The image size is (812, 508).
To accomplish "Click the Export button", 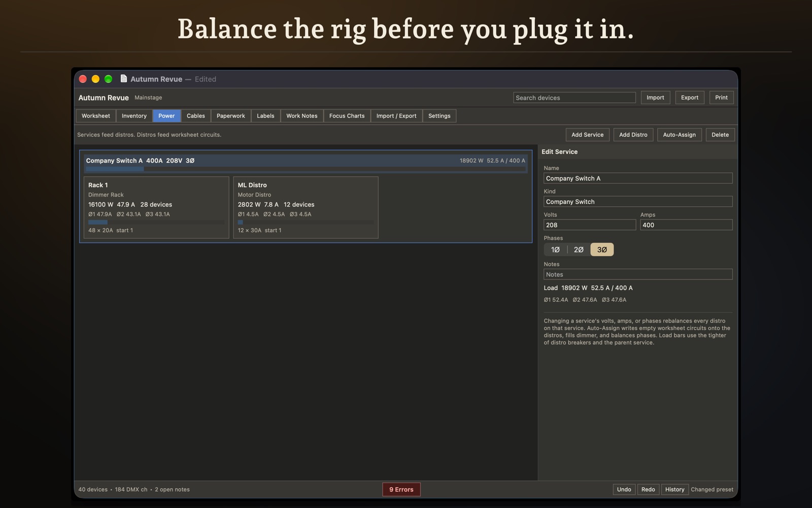I will [x=690, y=98].
